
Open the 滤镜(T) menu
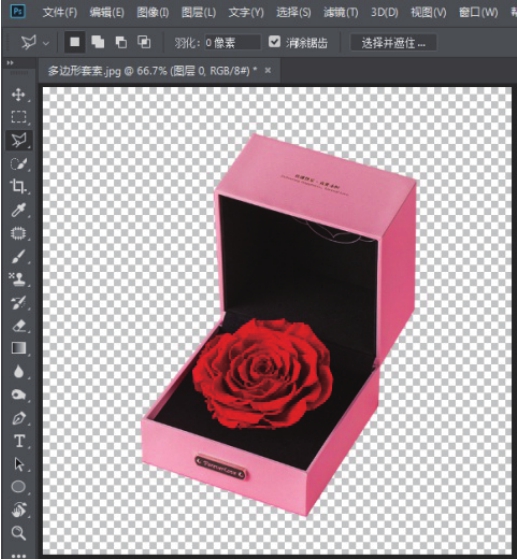(341, 13)
